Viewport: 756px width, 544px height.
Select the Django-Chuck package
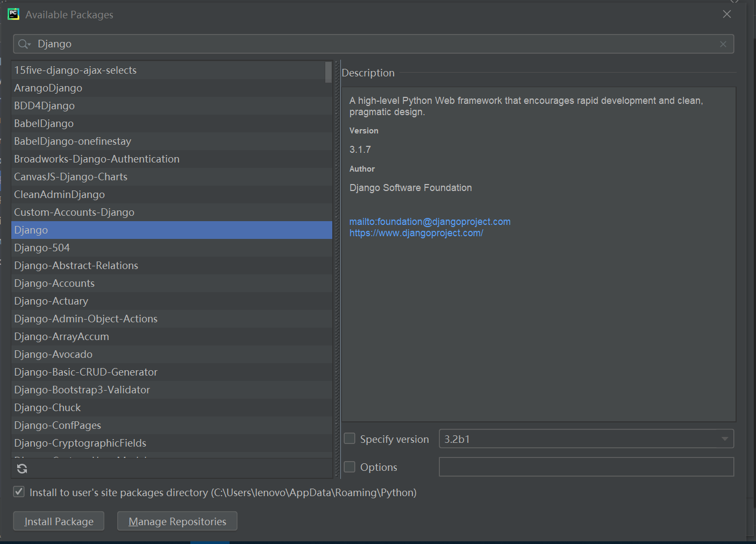(172, 407)
